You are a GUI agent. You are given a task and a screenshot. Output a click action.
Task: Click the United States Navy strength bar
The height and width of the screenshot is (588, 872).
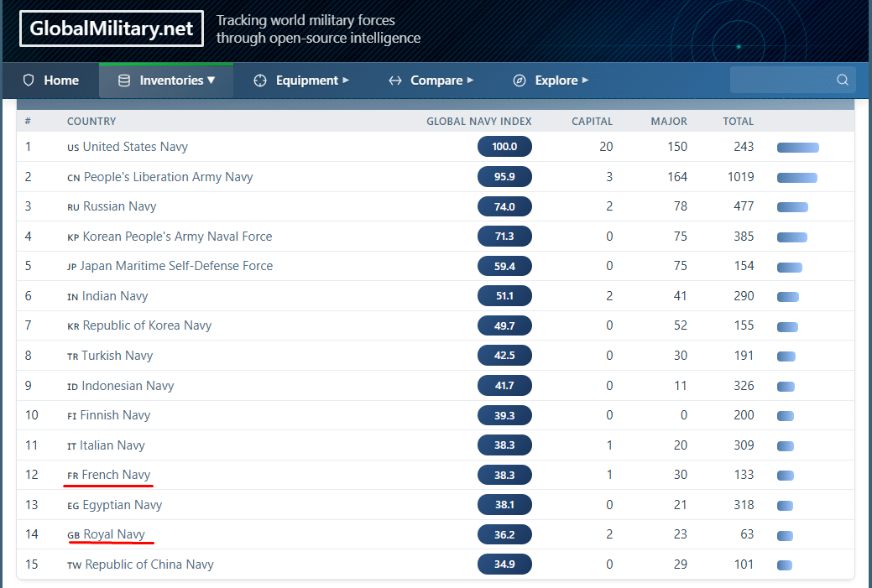tap(797, 148)
